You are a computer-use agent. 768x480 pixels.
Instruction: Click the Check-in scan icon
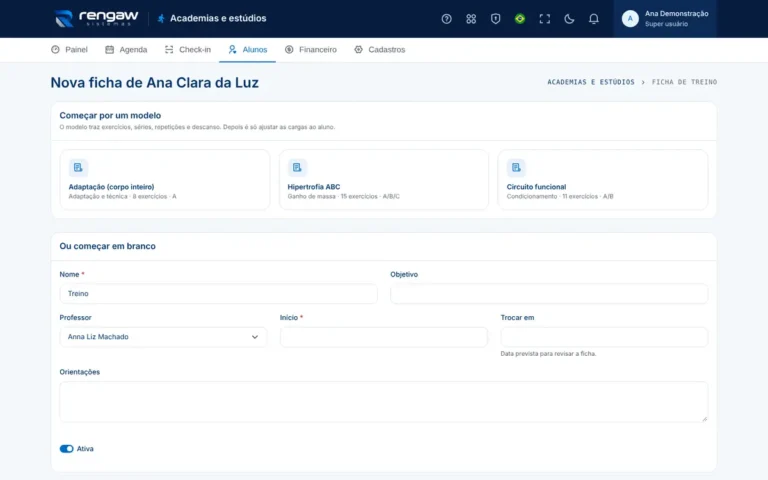tap(169, 49)
